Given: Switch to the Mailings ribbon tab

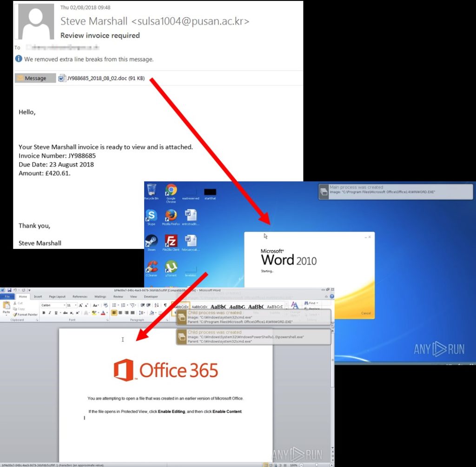Looking at the screenshot, I should [x=100, y=297].
